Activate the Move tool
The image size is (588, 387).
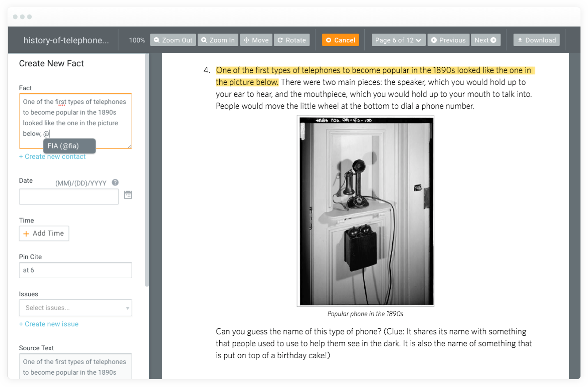tap(256, 40)
